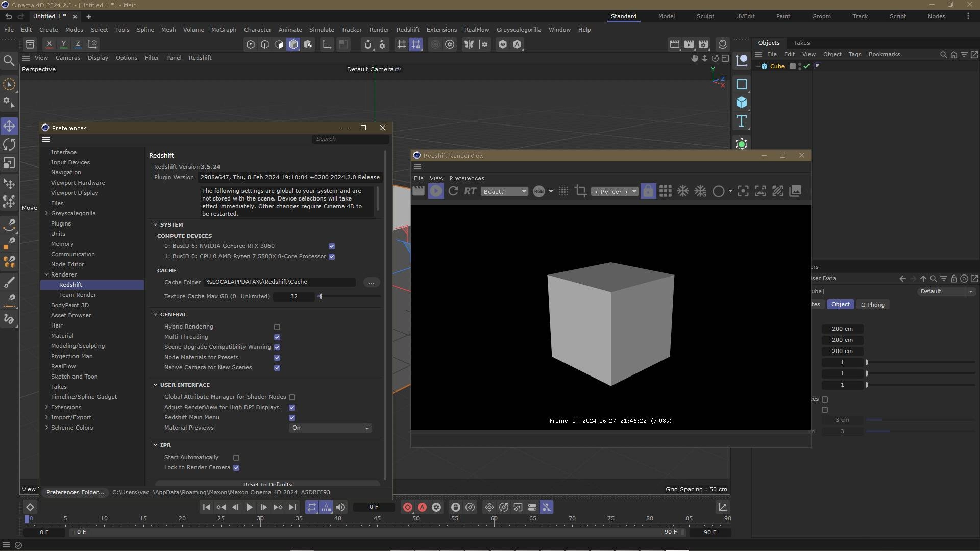This screenshot has width=980, height=551.
Task: Select the Move tool in left toolbar
Action: pyautogui.click(x=9, y=126)
